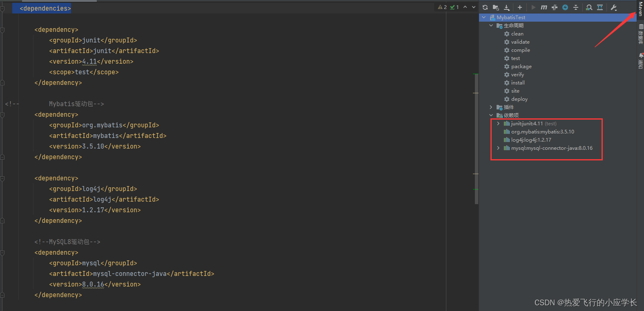The height and width of the screenshot is (311, 644).
Task: Click the Mybatis驱动包 comment
Action: click(76, 104)
